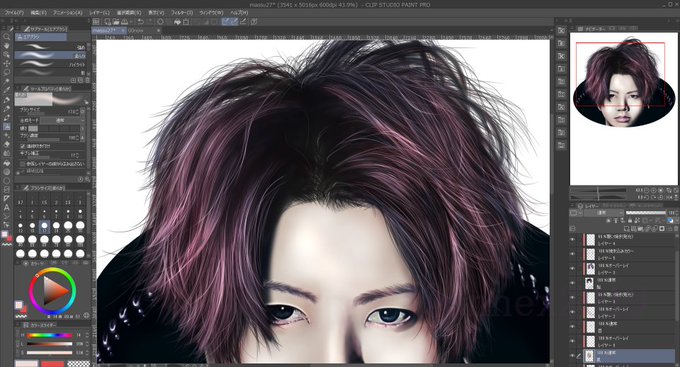
Task: Open the 表示(V) menu
Action: [x=156, y=13]
